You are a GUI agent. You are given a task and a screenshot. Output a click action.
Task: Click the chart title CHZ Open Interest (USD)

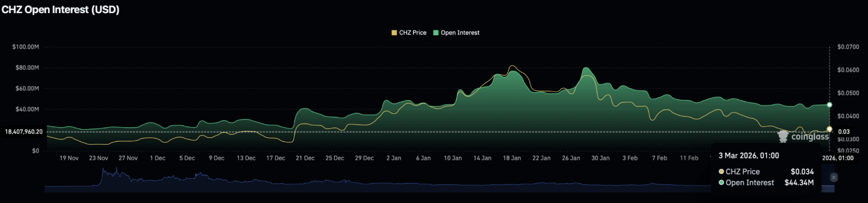(60, 10)
